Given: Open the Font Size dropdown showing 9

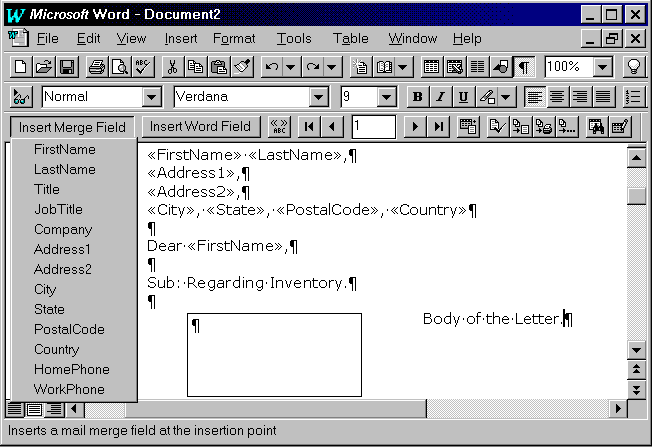Looking at the screenshot, I should tap(387, 97).
